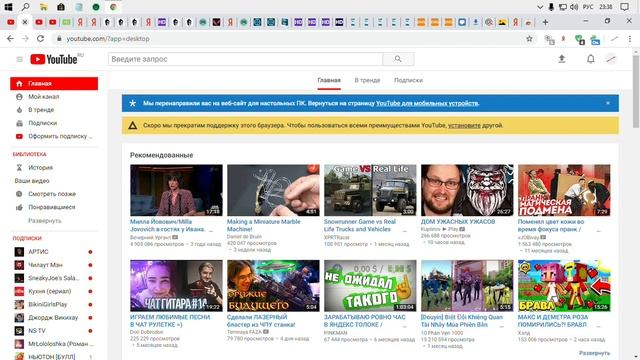Open Джордж Викикау channel subscription

tap(54, 318)
